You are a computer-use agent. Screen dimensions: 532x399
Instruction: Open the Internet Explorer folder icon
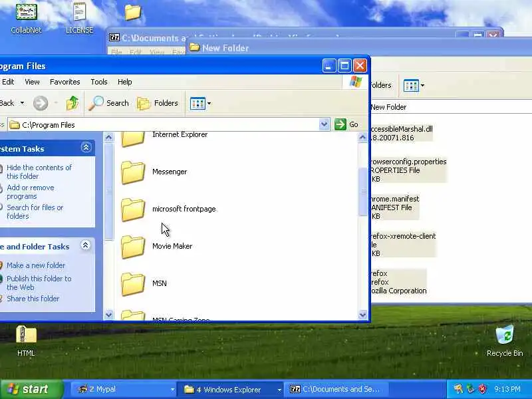point(132,139)
